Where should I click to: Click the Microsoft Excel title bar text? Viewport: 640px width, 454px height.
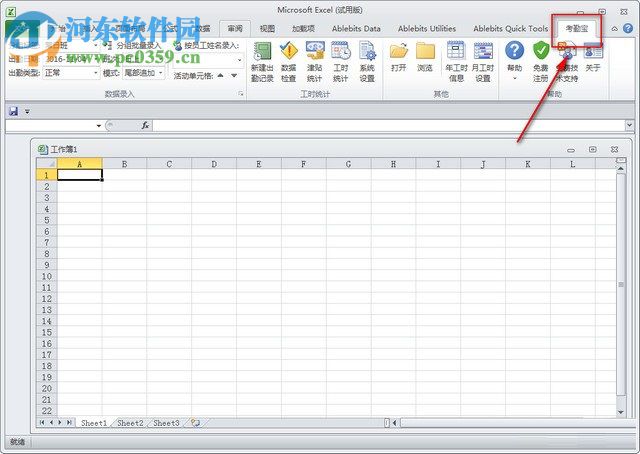pyautogui.click(x=320, y=10)
